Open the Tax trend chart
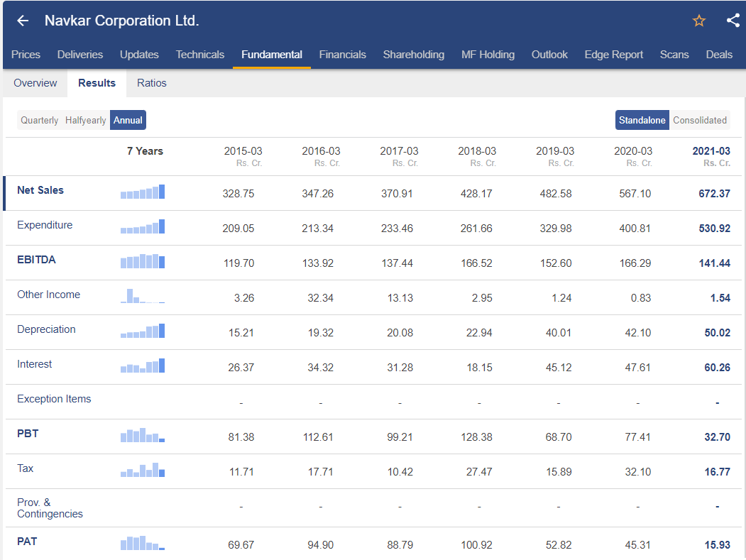 [x=142, y=469]
